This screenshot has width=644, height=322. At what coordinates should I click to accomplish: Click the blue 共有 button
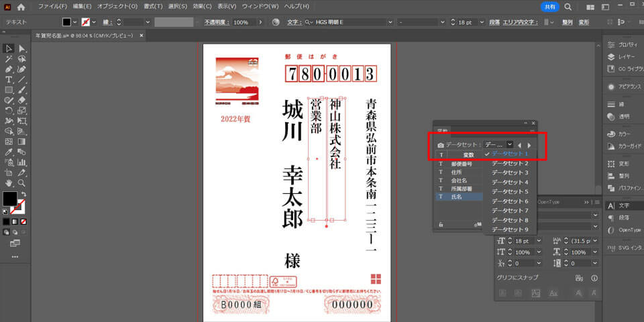pos(549,6)
